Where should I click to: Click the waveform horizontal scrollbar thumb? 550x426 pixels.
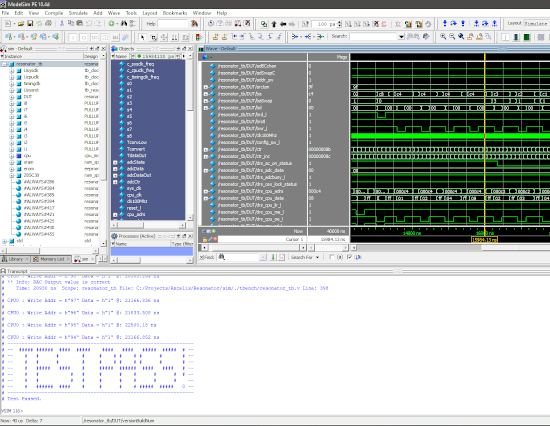[x=516, y=248]
